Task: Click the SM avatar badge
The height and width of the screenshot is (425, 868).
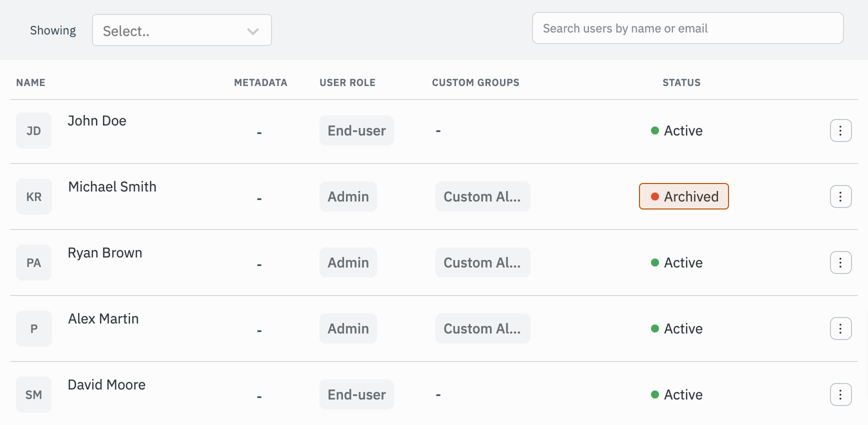Action: 33,394
